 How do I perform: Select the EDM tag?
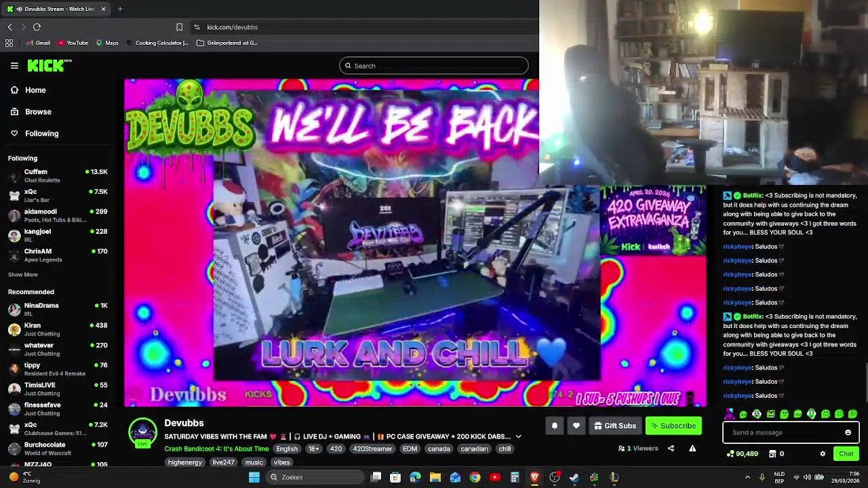410,449
